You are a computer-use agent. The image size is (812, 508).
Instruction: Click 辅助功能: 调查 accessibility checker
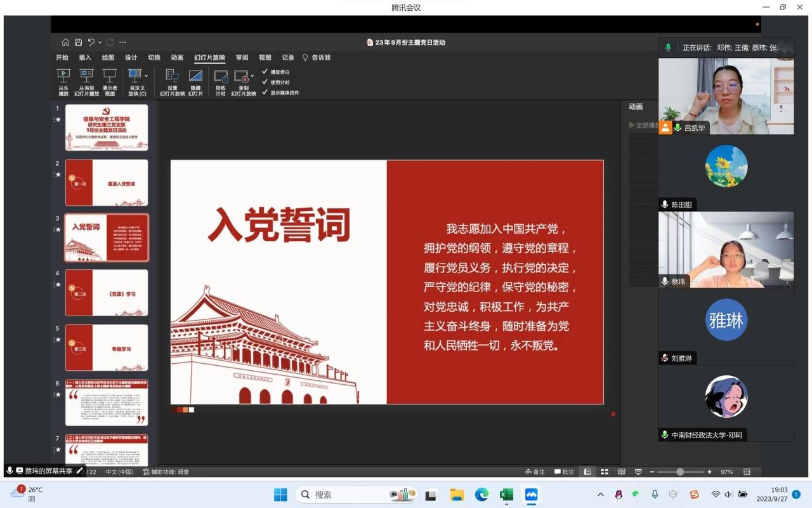[166, 472]
